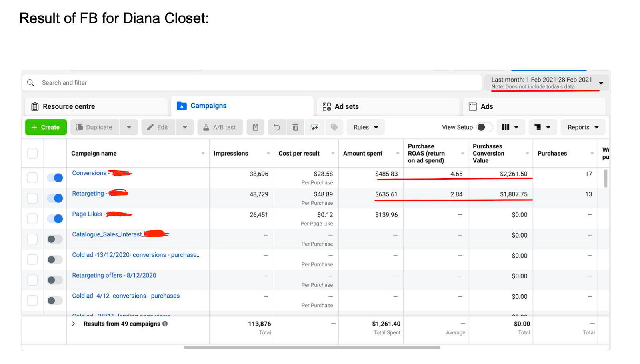Turn off the Page Likes campaign toggle
This screenshot has width=640, height=364.
point(55,218)
